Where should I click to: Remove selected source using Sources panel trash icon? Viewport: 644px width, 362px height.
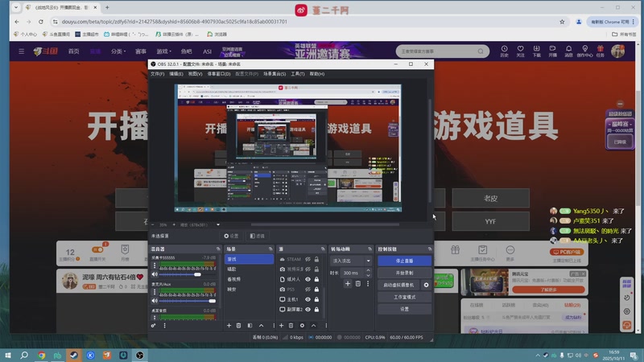[291, 326]
